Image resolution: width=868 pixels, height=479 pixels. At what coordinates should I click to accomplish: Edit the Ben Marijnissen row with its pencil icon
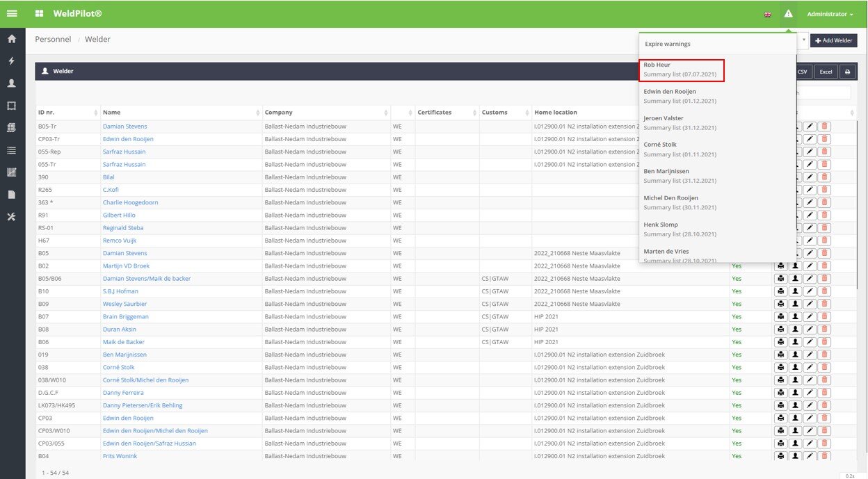coord(810,355)
